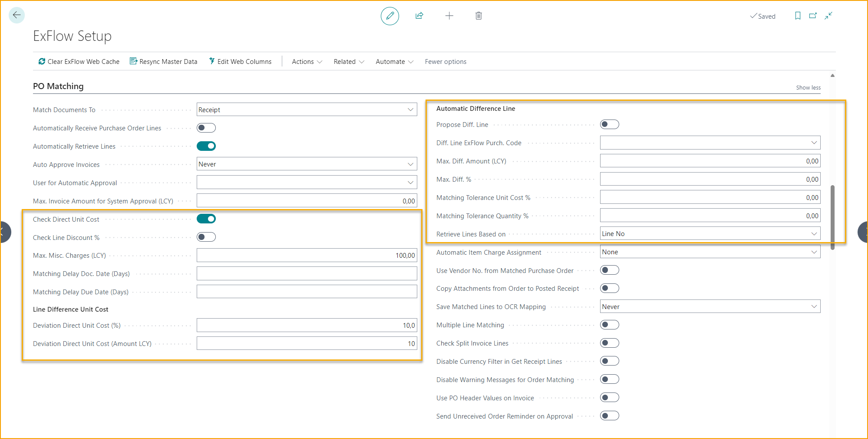Click the scroll up arrow
The width and height of the screenshot is (868, 439).
[x=832, y=76]
